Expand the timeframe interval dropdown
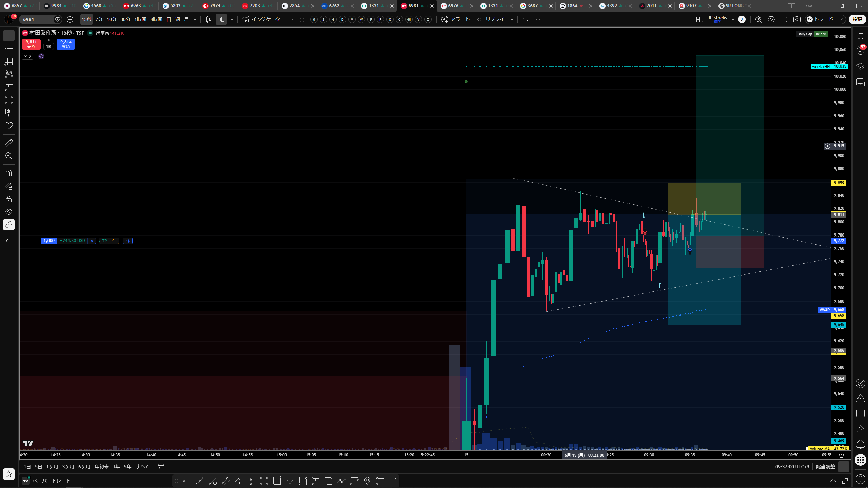Viewport: 868px width, 488px height. coord(195,19)
